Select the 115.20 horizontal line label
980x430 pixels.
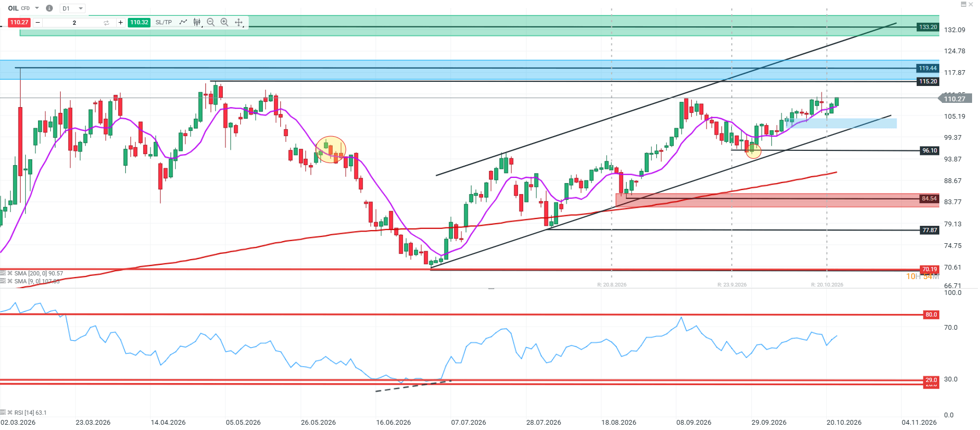point(928,81)
